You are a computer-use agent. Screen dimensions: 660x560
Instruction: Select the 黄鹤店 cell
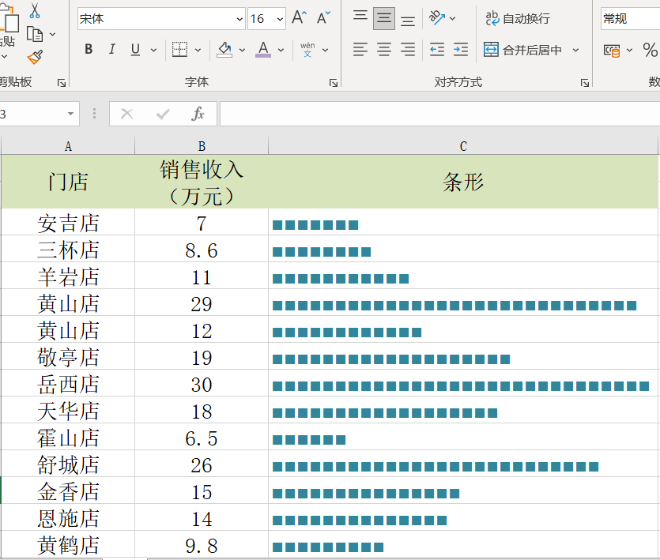[68, 545]
